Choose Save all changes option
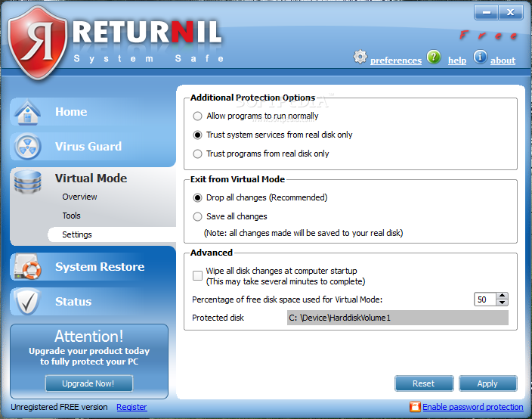The width and height of the screenshot is (532, 419). [x=197, y=216]
